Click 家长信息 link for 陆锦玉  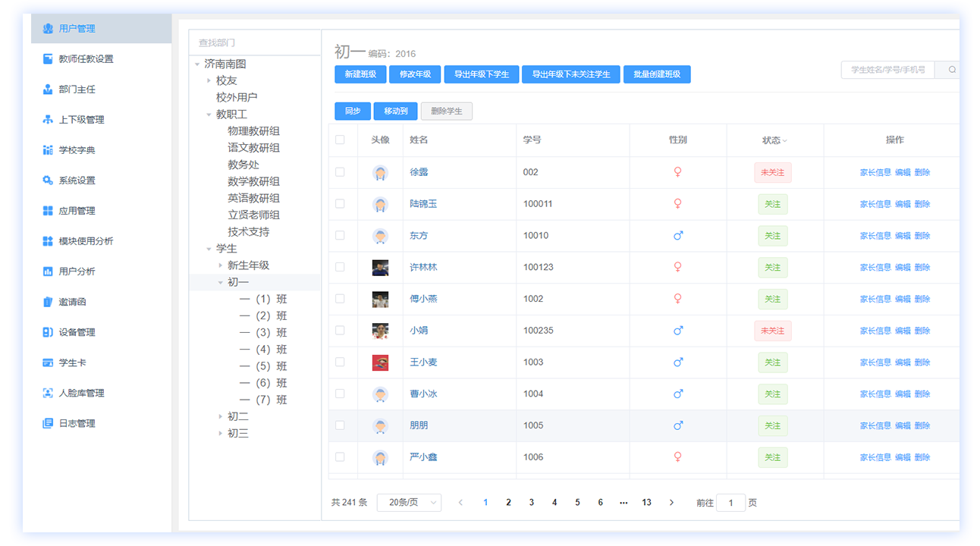875,204
